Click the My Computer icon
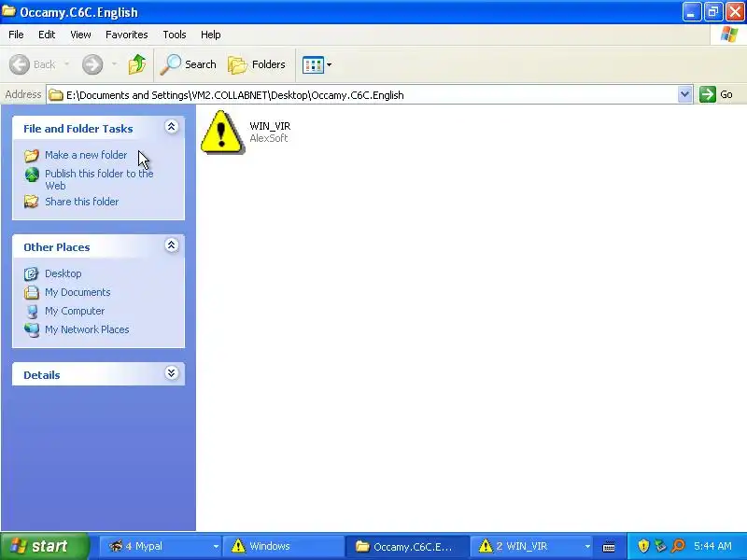Screen dimensions: 747x560 [32, 312]
